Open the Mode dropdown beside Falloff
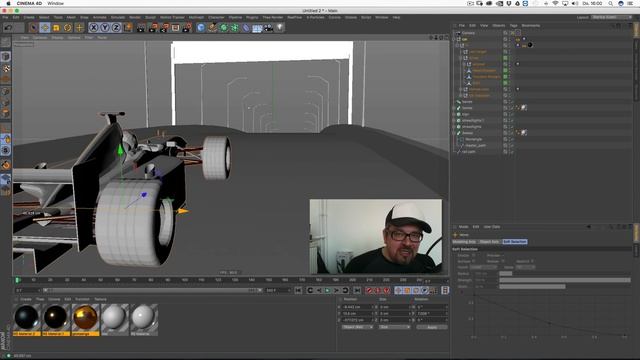The height and width of the screenshot is (360, 640). pos(525,267)
